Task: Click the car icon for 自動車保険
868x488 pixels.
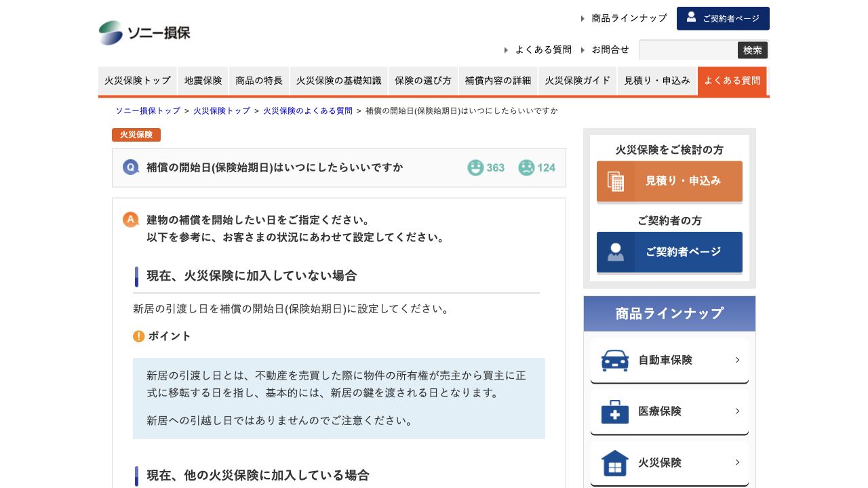Action: 615,360
